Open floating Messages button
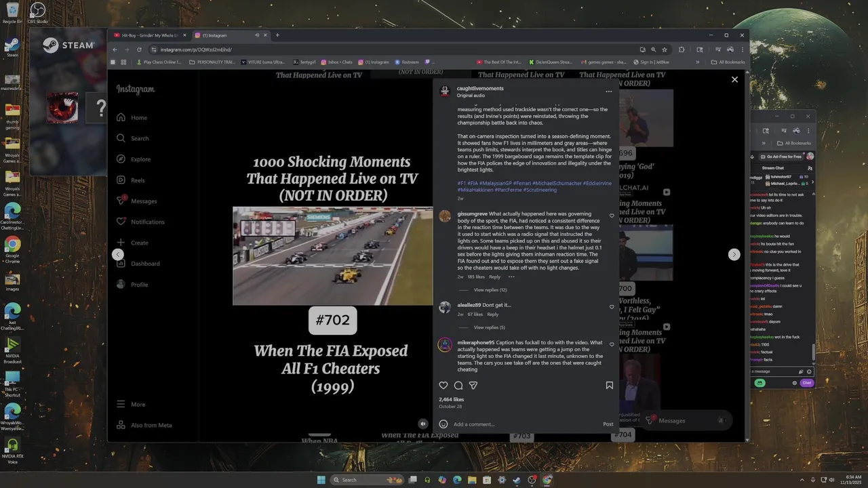 pyautogui.click(x=685, y=420)
